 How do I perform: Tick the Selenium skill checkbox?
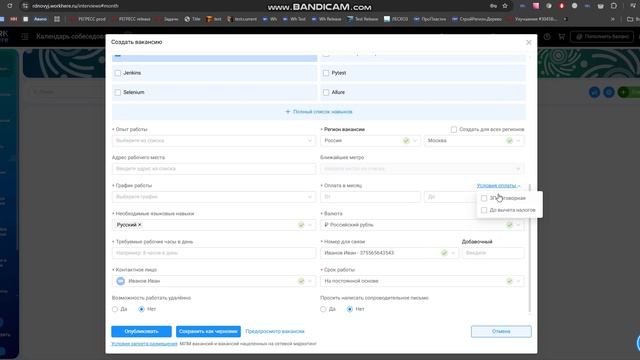pos(118,93)
